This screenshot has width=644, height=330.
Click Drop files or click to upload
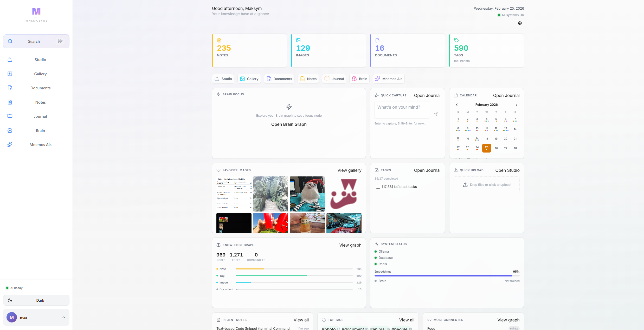[x=487, y=185]
